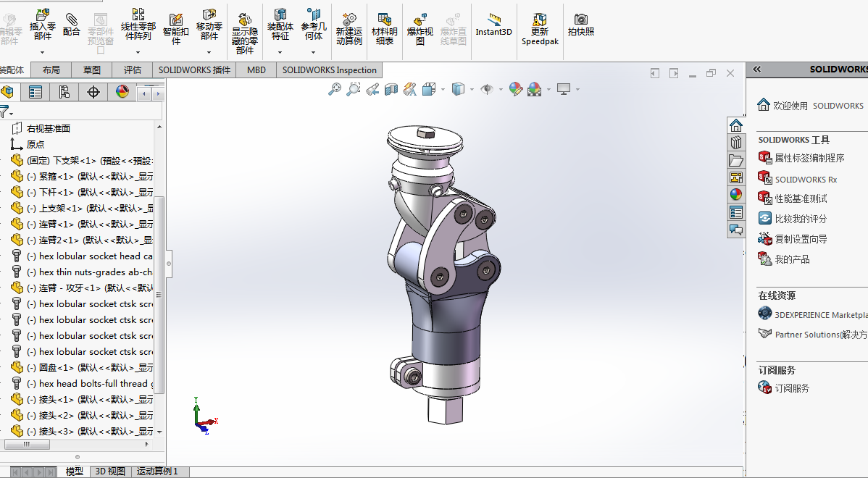Open DisplayManager color-ball tab
Viewport: 868px width, 478px height.
122,92
